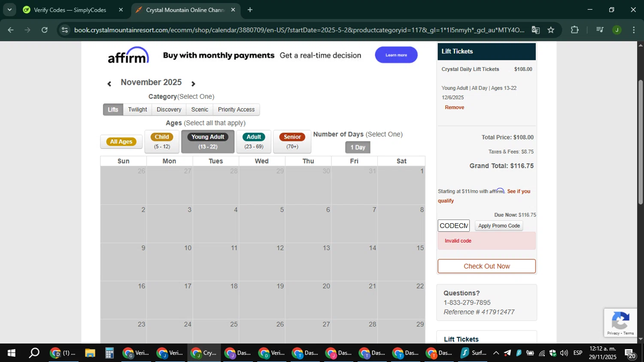Open Chrome profile avatar J

pyautogui.click(x=617, y=30)
